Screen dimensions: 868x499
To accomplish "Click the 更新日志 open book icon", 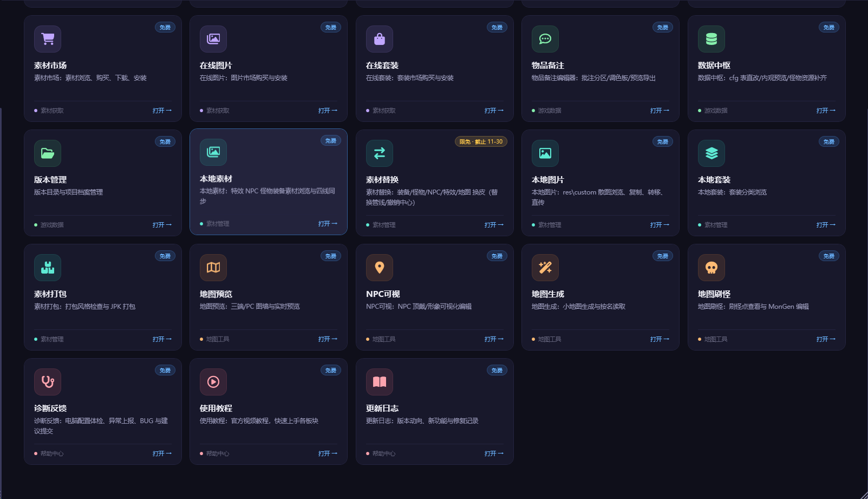I will (380, 382).
